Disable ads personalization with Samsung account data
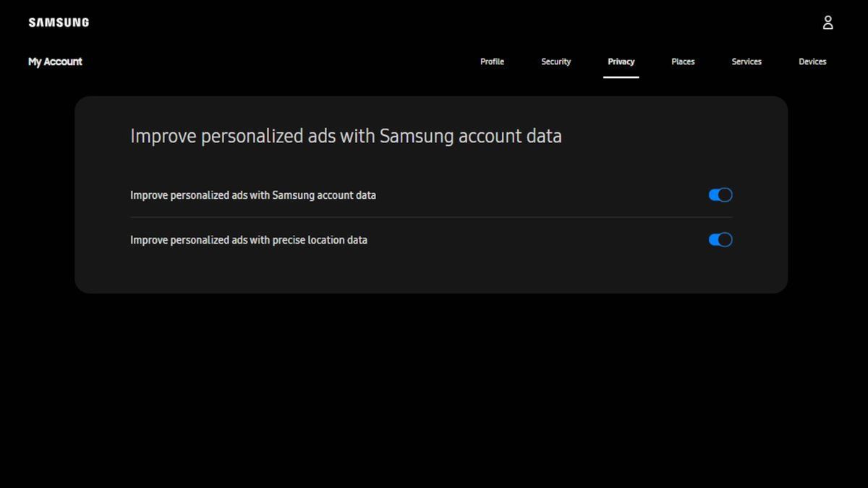This screenshot has width=868, height=488. (x=720, y=194)
